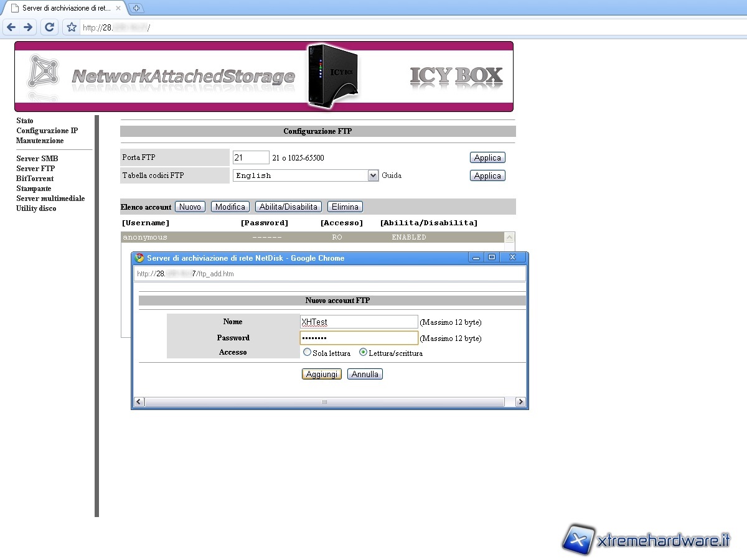747x560 pixels.
Task: Click the browser back arrow
Action: [x=11, y=27]
